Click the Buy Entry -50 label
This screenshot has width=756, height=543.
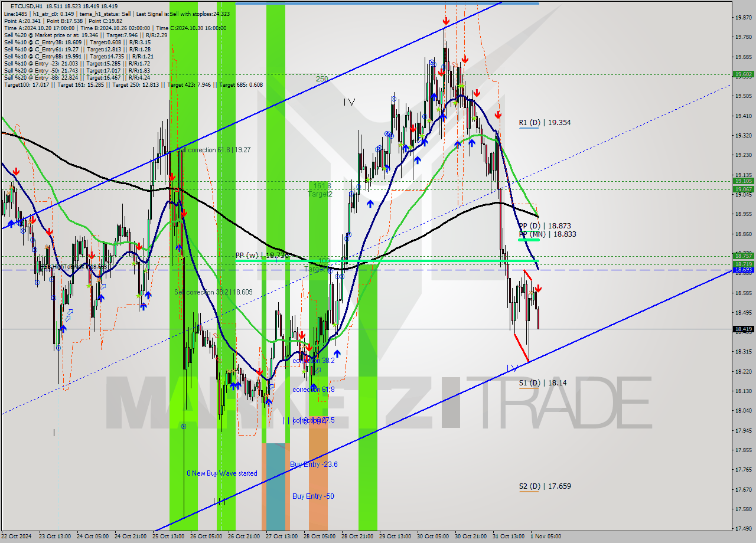[313, 496]
